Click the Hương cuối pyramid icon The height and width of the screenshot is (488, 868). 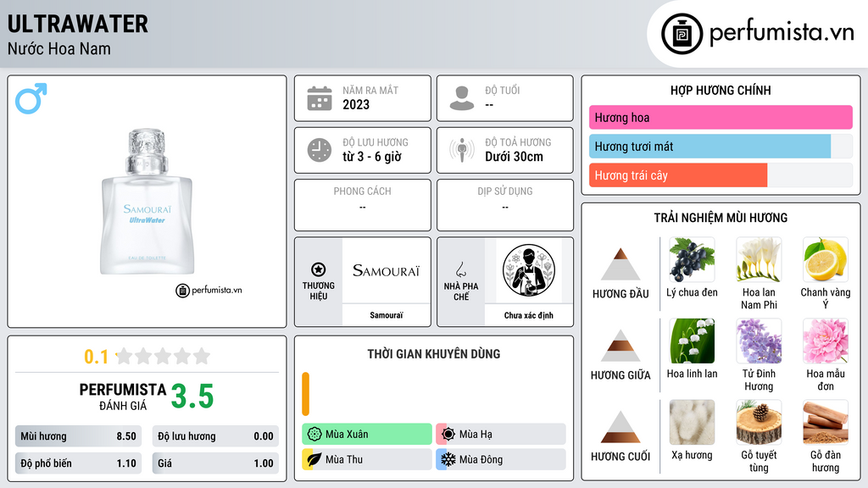click(x=620, y=427)
